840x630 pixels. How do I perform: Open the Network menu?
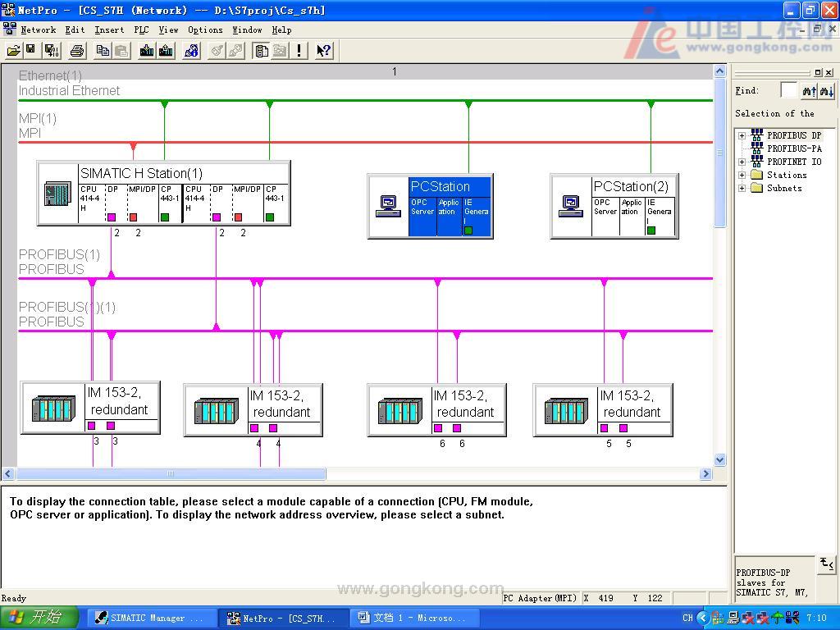pos(38,30)
